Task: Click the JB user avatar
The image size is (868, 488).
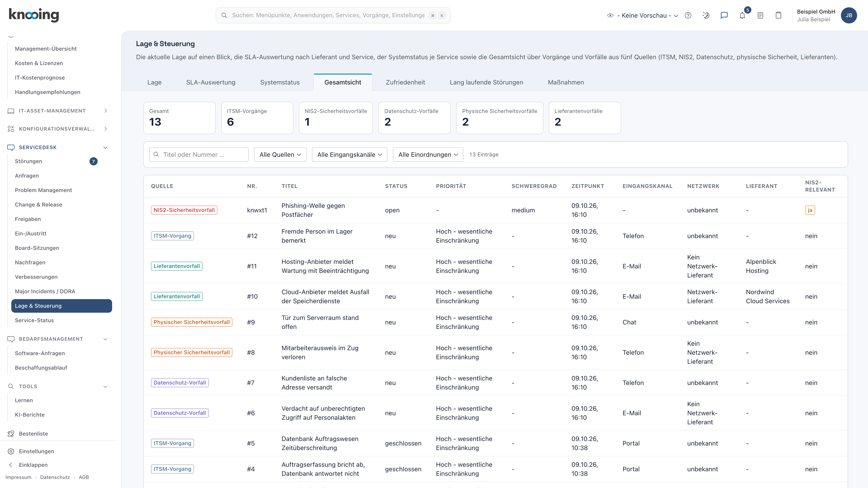Action: click(849, 16)
